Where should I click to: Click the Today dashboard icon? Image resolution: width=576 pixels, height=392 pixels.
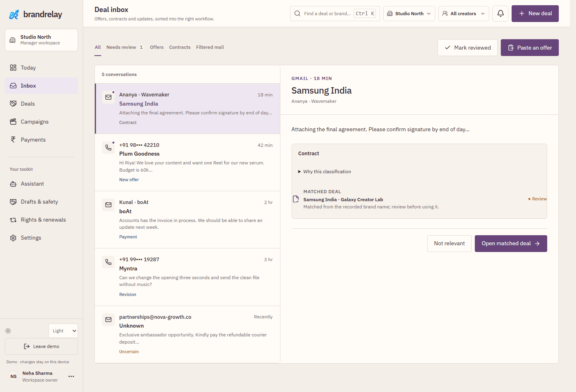(x=13, y=68)
